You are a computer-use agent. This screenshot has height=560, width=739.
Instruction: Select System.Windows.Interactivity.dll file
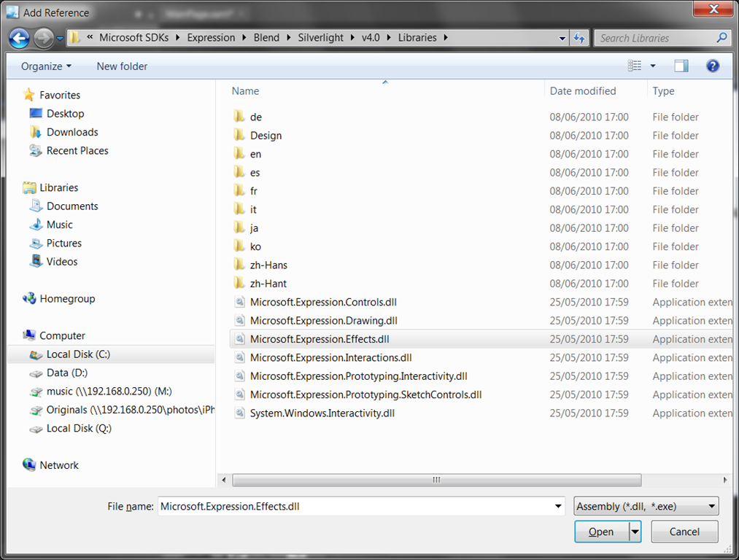322,413
